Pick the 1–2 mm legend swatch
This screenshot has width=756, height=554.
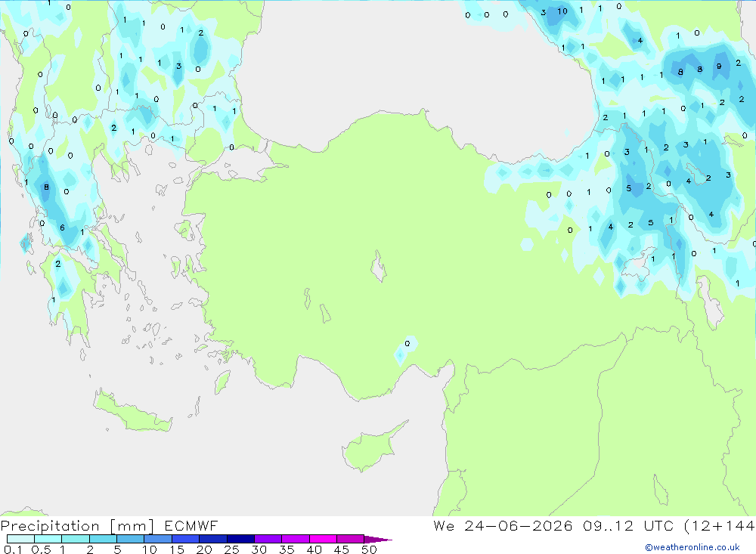76,539
